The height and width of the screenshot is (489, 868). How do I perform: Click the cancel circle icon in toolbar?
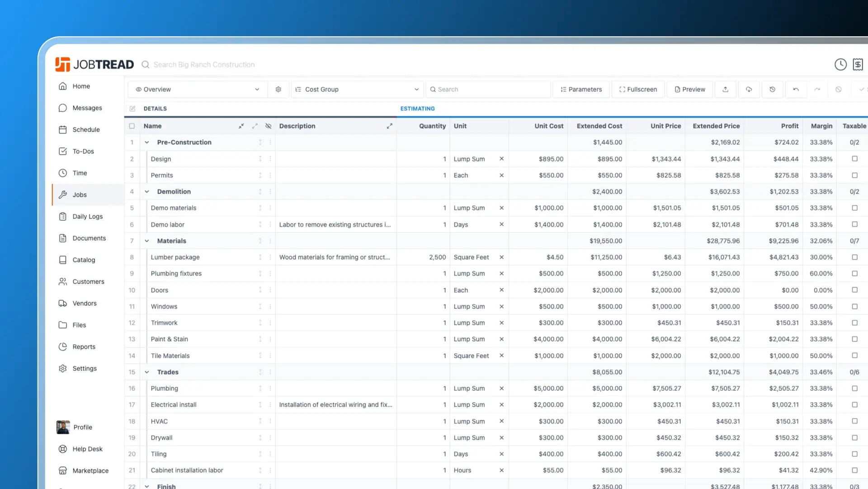839,90
